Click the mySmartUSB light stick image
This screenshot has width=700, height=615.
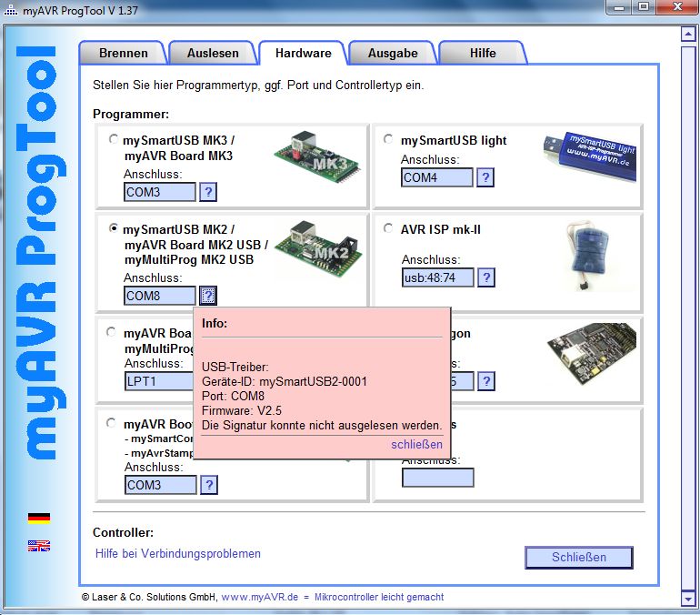pyautogui.click(x=590, y=156)
